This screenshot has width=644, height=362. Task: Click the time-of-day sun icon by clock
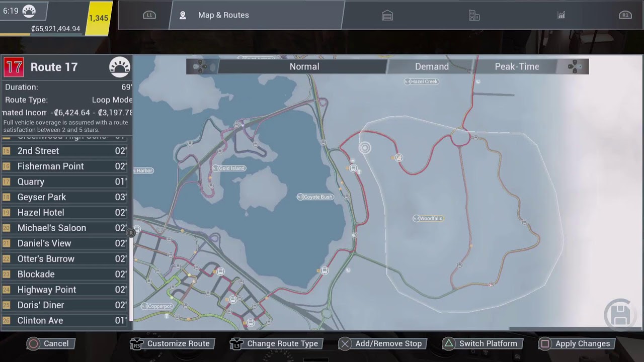pos(29,11)
